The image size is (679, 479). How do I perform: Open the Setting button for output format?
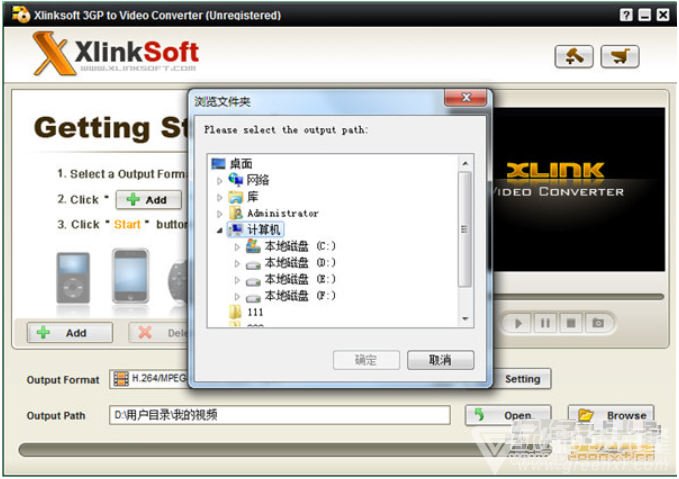(x=522, y=379)
